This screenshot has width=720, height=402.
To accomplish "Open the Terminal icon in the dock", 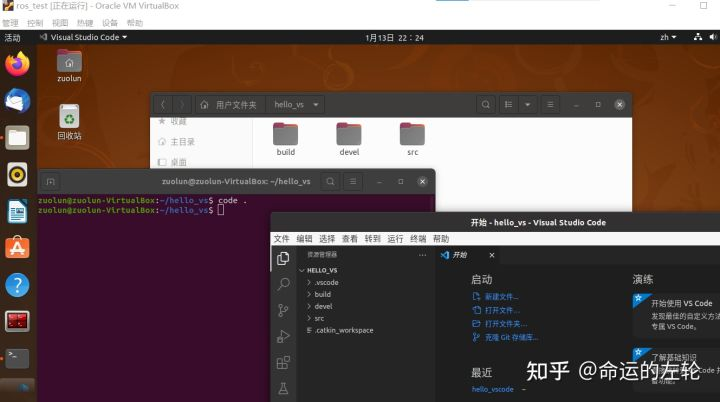I will point(17,358).
